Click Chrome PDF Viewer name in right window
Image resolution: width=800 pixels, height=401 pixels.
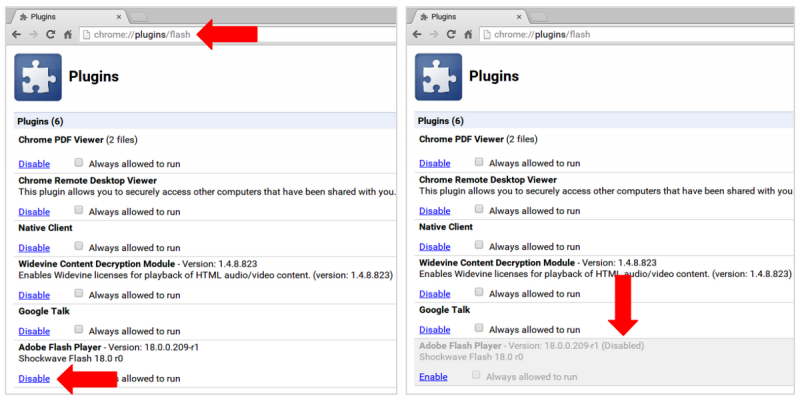coord(461,139)
